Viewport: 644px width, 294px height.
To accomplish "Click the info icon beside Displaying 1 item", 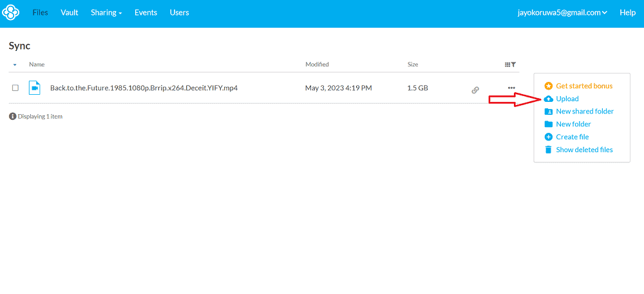I will pyautogui.click(x=12, y=116).
